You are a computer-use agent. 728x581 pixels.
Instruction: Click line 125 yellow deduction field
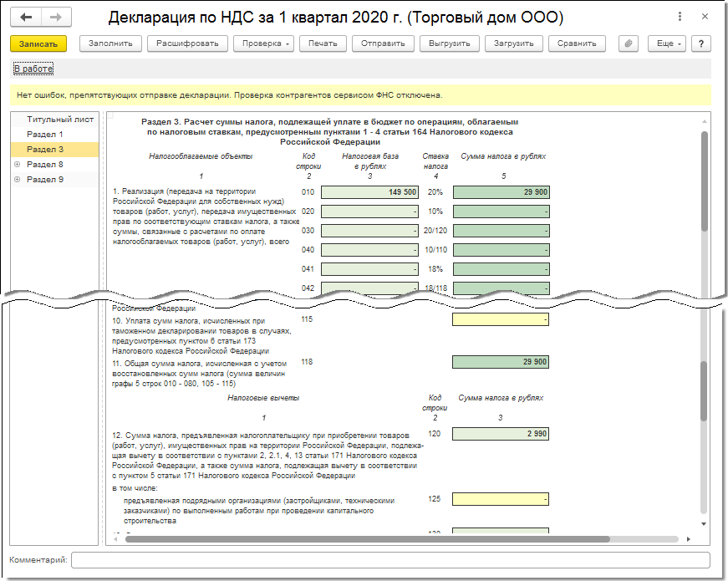pos(501,499)
